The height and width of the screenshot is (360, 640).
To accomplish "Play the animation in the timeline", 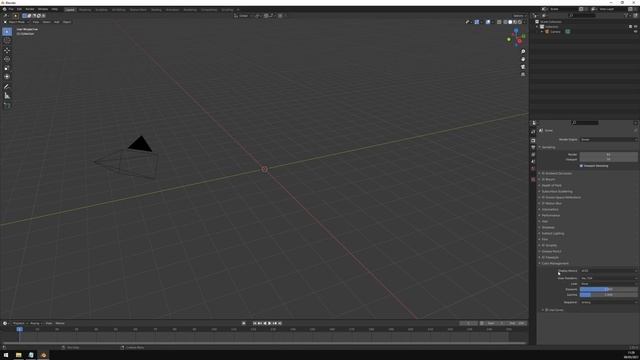I will pyautogui.click(x=269, y=323).
